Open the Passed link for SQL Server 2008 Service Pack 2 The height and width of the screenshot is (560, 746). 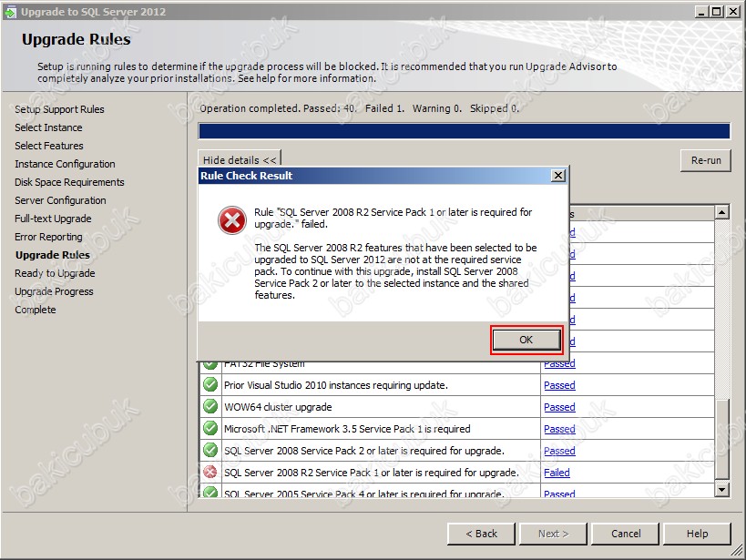click(x=559, y=451)
